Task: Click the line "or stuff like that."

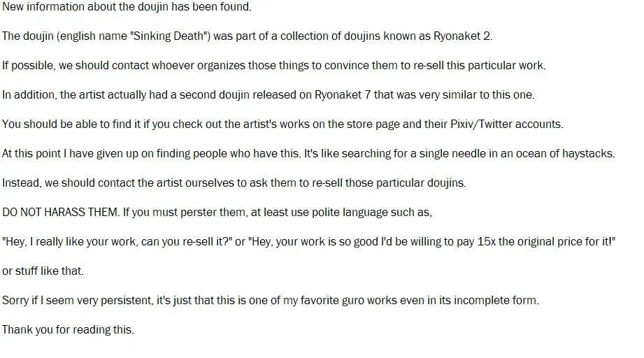Action: 43,271
